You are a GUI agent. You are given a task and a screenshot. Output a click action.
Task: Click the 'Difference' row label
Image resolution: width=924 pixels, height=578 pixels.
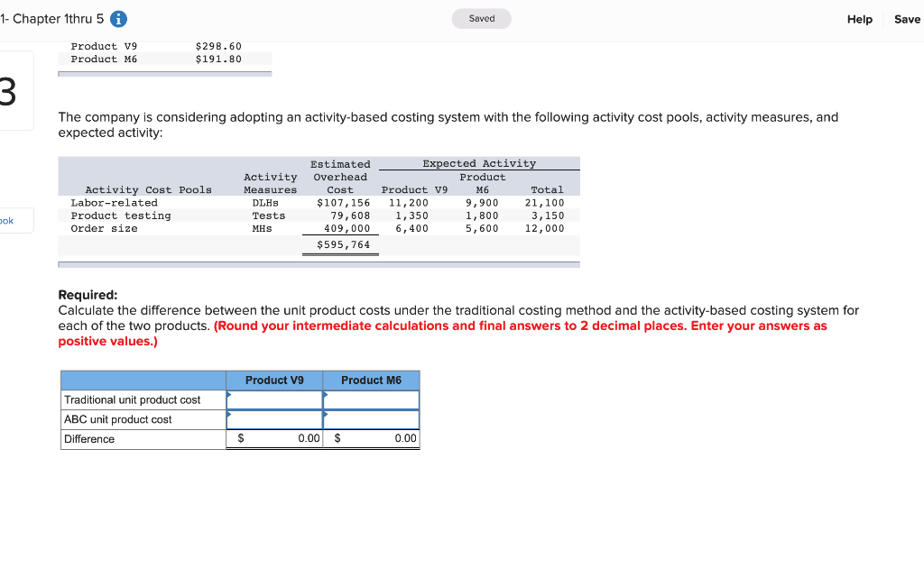click(89, 439)
